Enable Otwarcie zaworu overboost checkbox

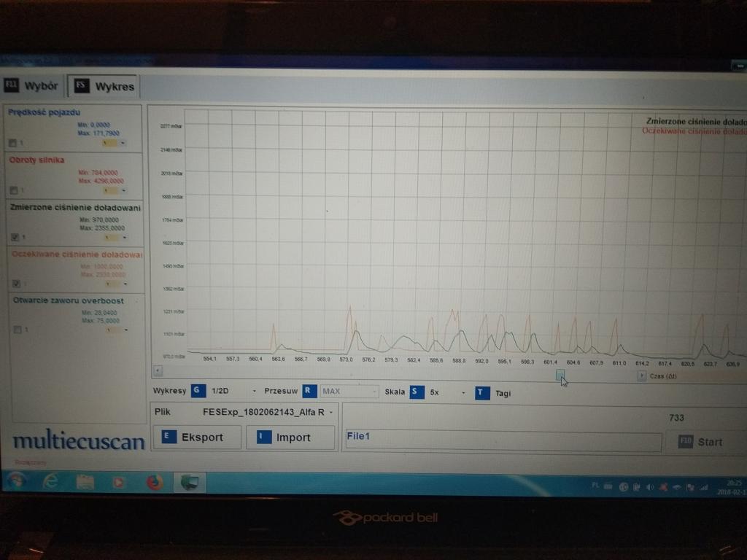click(18, 330)
